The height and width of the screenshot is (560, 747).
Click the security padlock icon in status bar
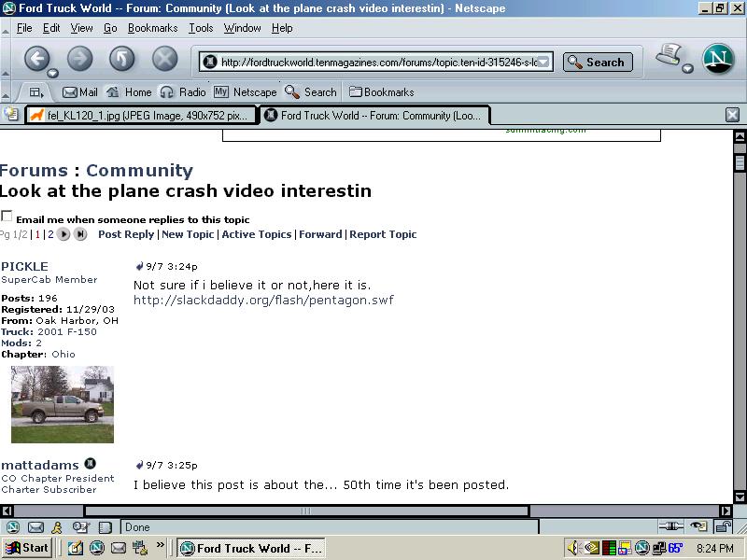(724, 526)
